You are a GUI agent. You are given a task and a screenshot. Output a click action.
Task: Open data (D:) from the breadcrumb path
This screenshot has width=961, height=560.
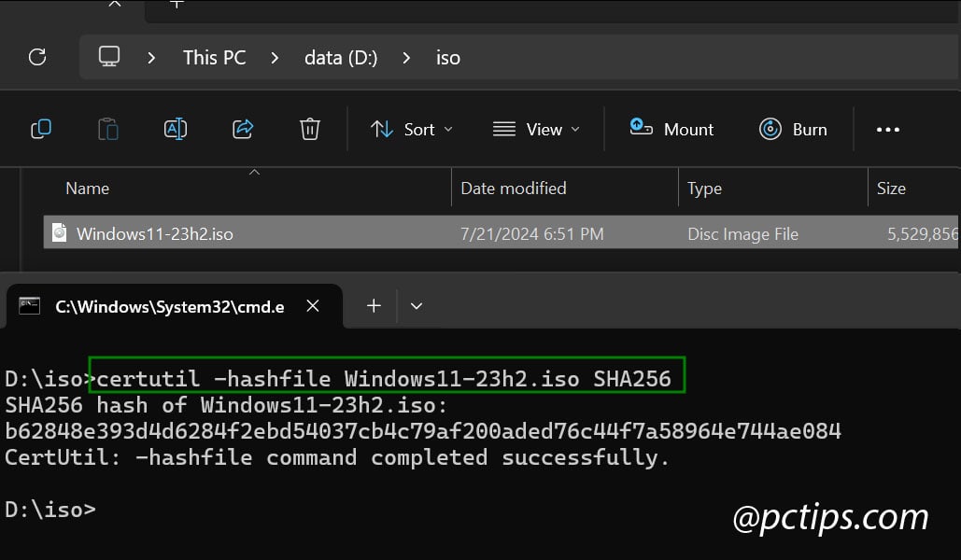pyautogui.click(x=340, y=57)
